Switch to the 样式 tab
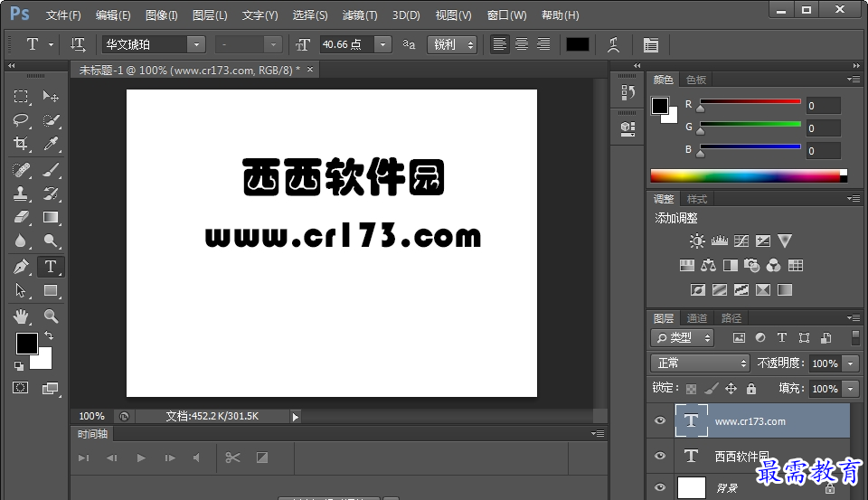The height and width of the screenshot is (500, 868). pos(696,199)
